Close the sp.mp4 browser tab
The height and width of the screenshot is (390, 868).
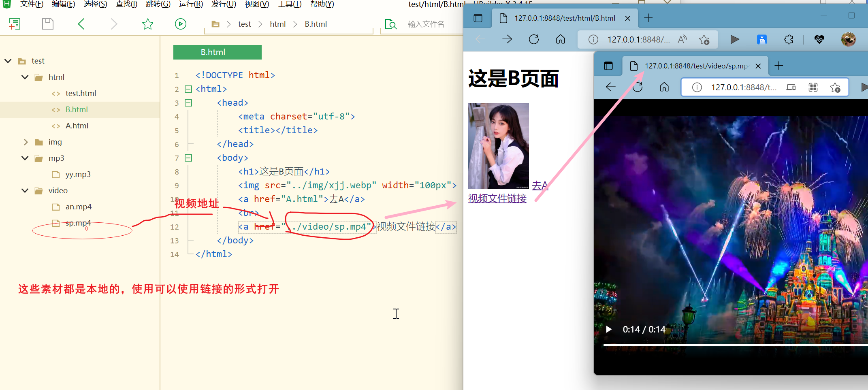click(758, 66)
